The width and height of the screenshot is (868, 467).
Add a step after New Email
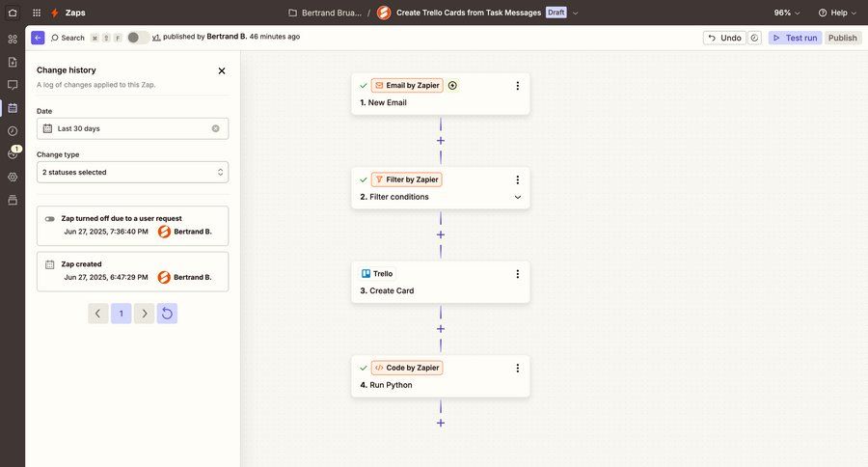441,141
